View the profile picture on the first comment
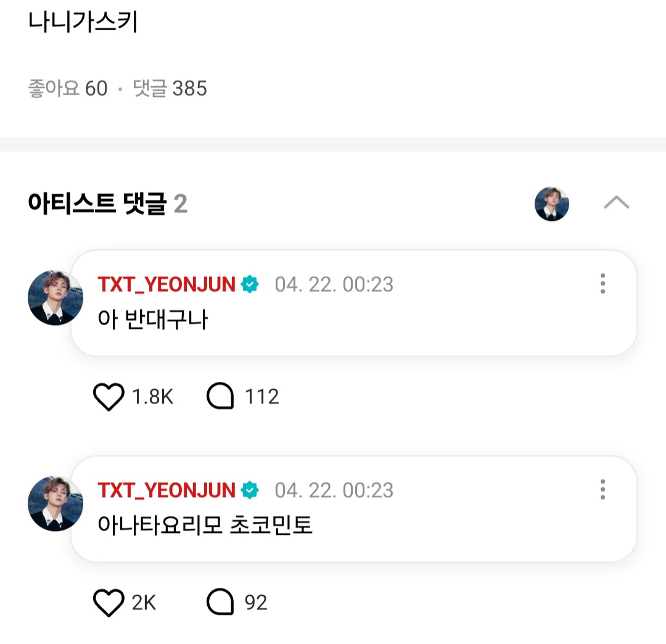 tap(55, 298)
